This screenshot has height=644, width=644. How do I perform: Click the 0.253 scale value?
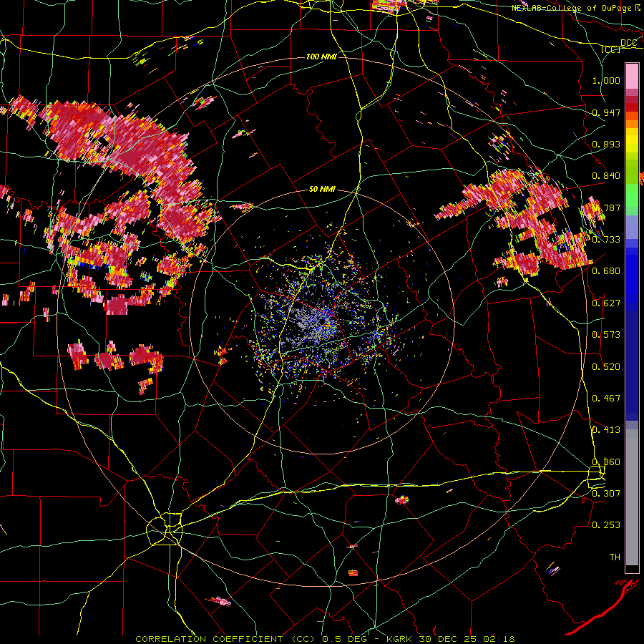pos(606,525)
